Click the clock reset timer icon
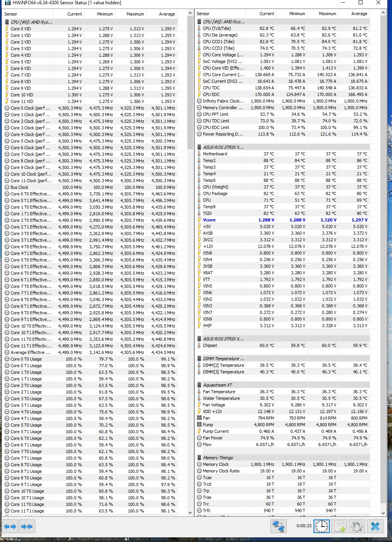The width and height of the screenshot is (392, 542). pos(322,526)
